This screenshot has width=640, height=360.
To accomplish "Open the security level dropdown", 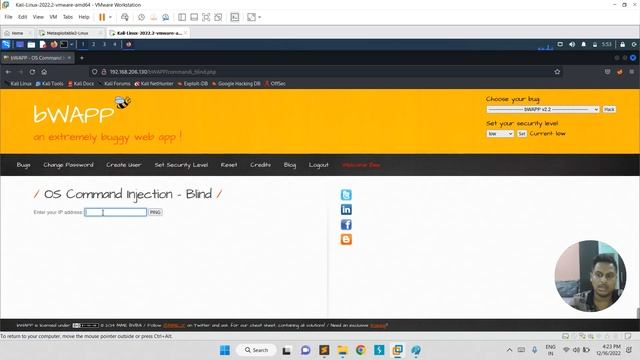I will 500,133.
